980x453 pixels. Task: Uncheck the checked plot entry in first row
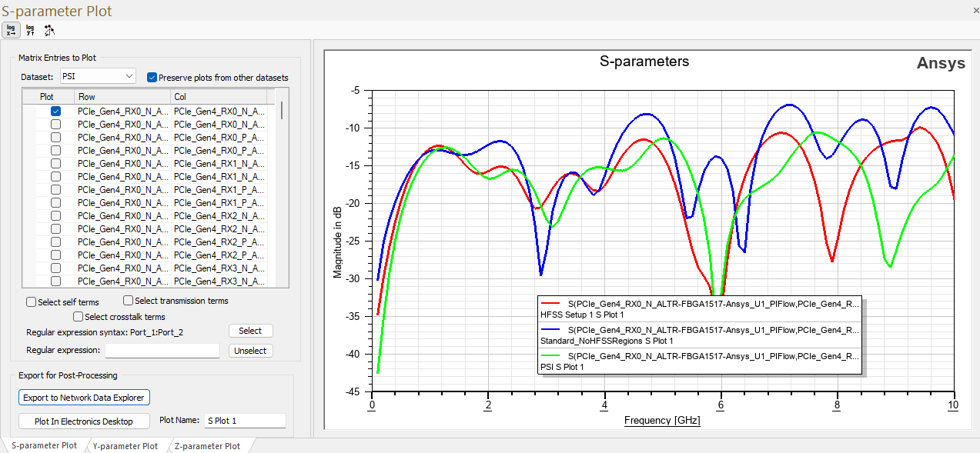[55, 112]
